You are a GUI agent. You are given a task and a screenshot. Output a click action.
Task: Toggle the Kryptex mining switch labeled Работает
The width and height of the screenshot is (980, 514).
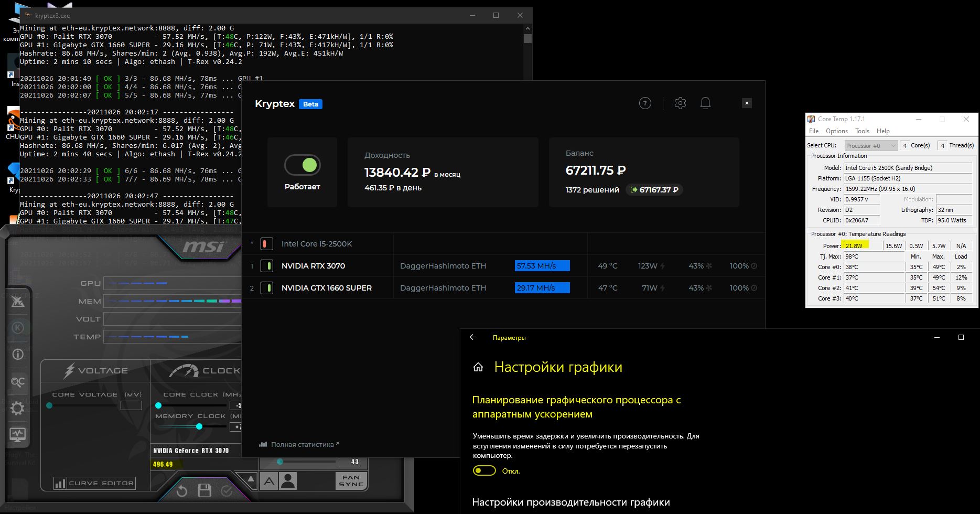coord(303,165)
